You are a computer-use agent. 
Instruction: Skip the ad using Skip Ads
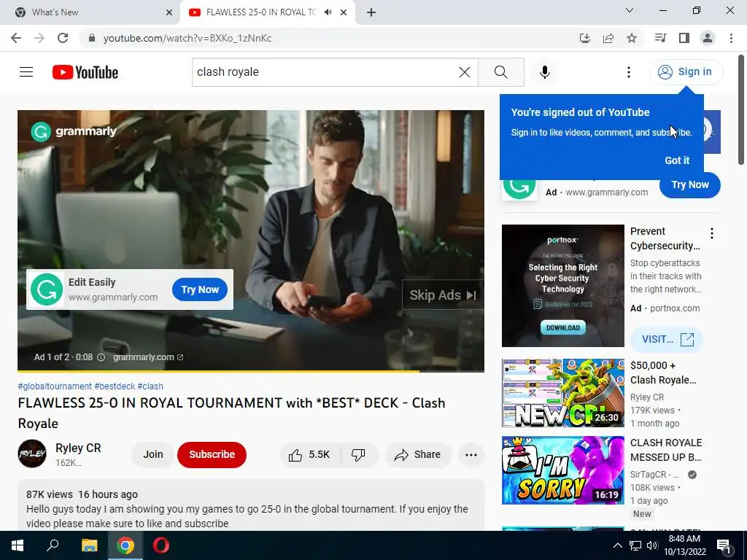click(x=443, y=295)
